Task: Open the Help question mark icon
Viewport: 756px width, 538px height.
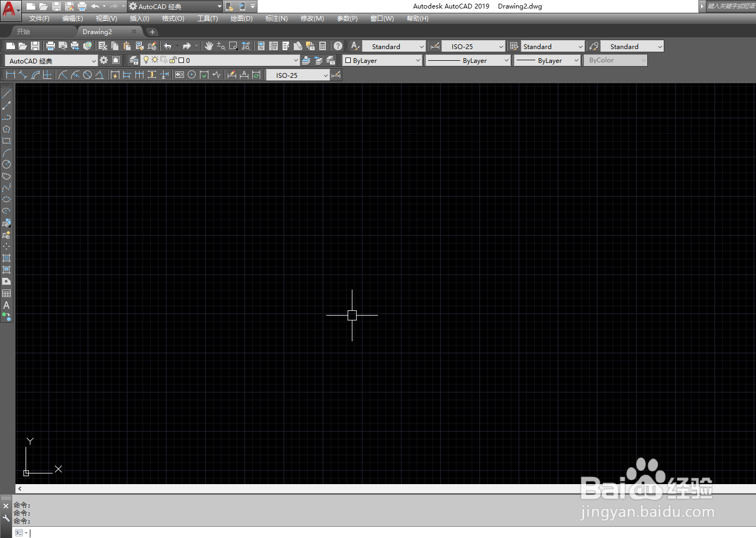Action: coord(338,46)
